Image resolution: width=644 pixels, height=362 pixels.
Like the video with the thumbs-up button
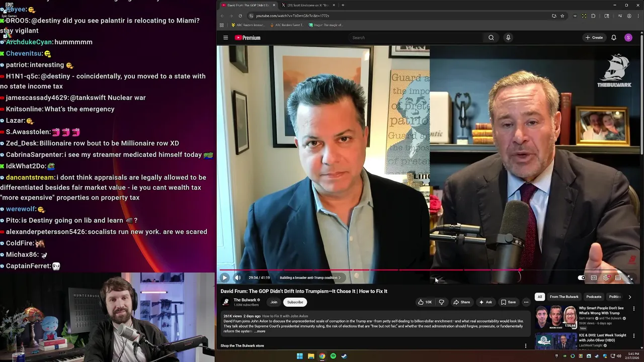(425, 302)
